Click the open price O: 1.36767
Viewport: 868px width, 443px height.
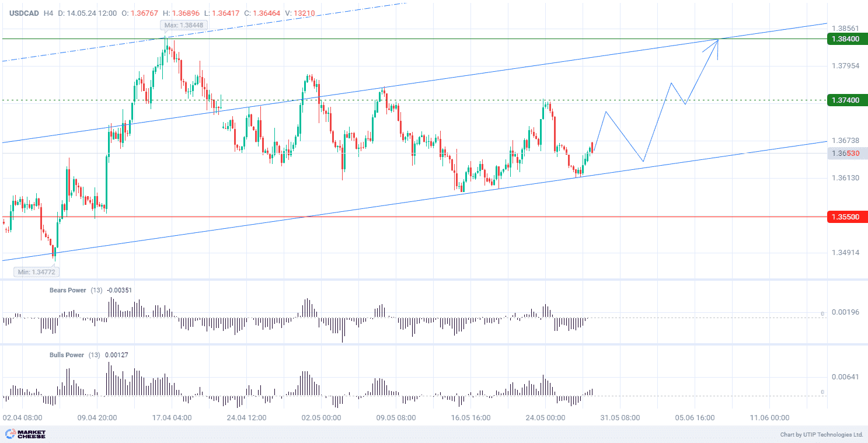pos(141,13)
